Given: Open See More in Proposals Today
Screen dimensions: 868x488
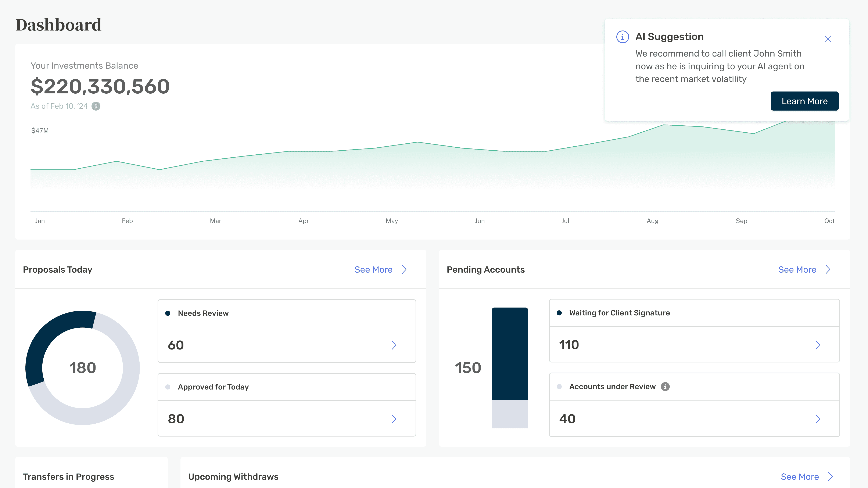Looking at the screenshot, I should tap(373, 270).
